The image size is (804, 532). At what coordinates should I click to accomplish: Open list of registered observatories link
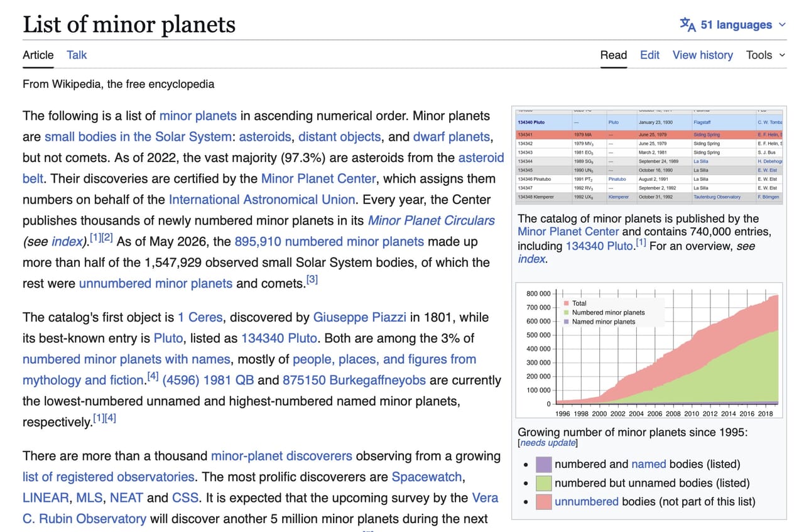108,477
